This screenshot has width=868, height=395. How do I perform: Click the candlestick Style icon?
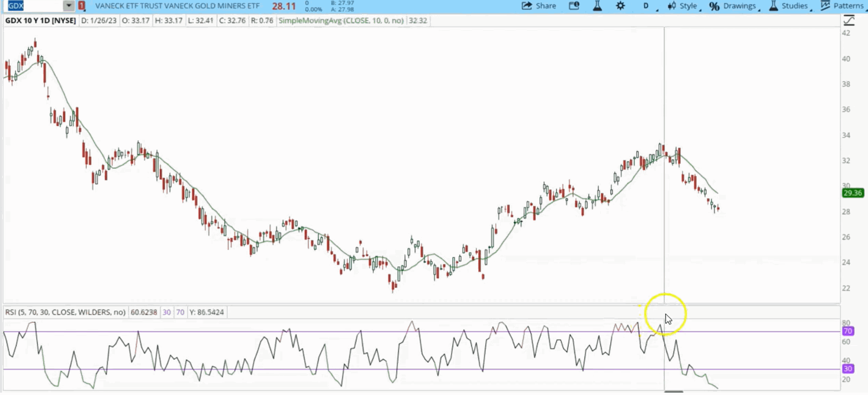672,6
